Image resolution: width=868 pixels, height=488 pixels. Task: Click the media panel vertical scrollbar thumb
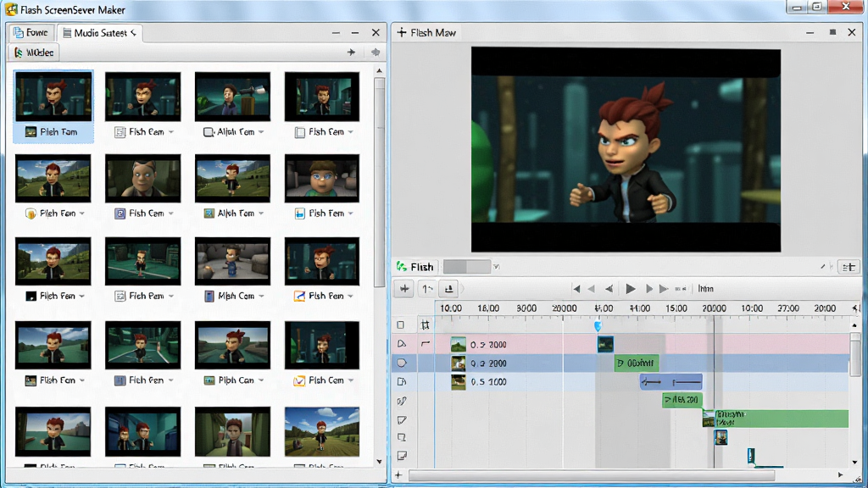coord(379,183)
